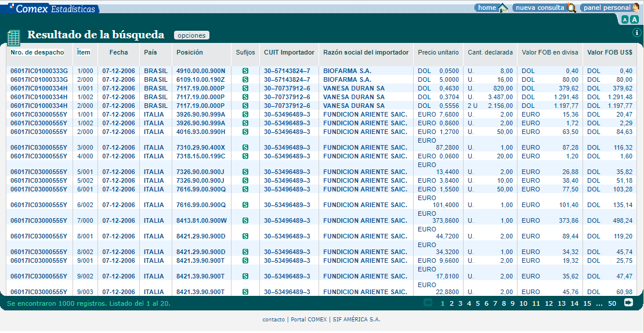Image resolution: width=644 pixels, height=333 pixels.
Task: Click ITALIA in item 4/000 row
Action: pos(154,156)
